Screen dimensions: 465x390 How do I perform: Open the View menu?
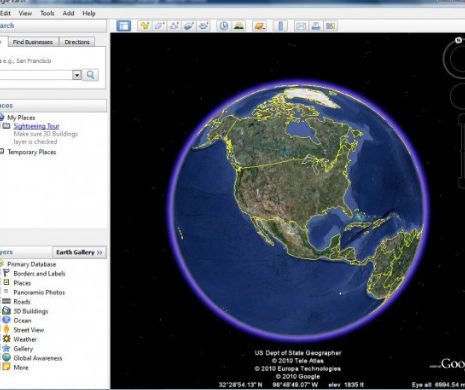point(25,13)
